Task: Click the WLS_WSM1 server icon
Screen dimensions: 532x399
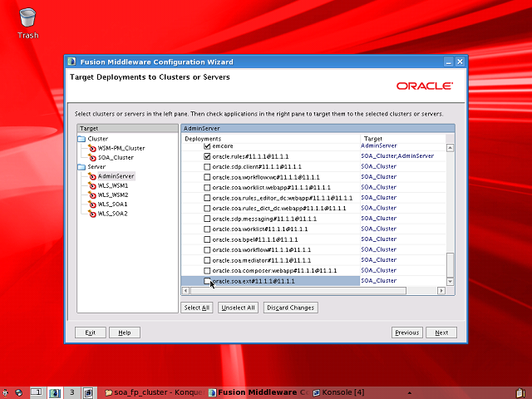Action: click(x=92, y=185)
